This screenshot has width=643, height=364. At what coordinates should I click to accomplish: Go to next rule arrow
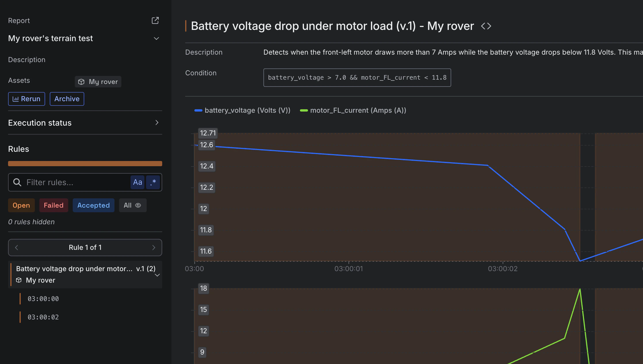coord(154,248)
